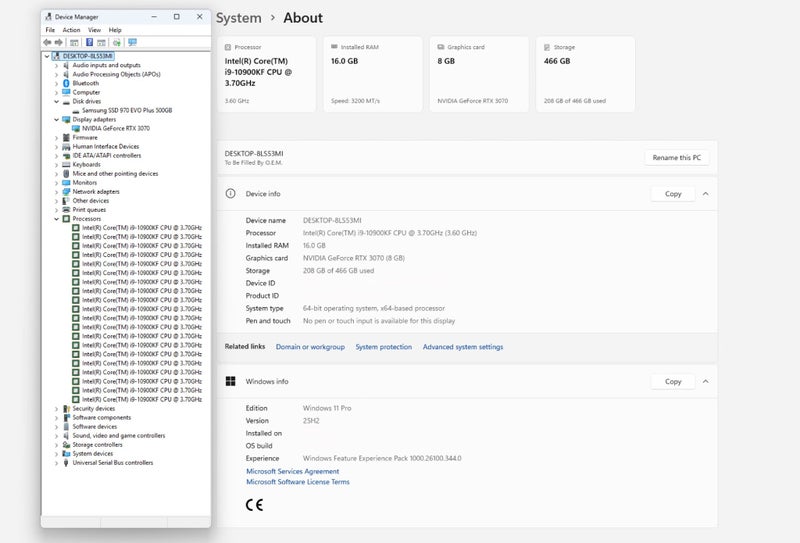Screen dimensions: 800x543
Task: Open the View menu
Action: click(94, 30)
